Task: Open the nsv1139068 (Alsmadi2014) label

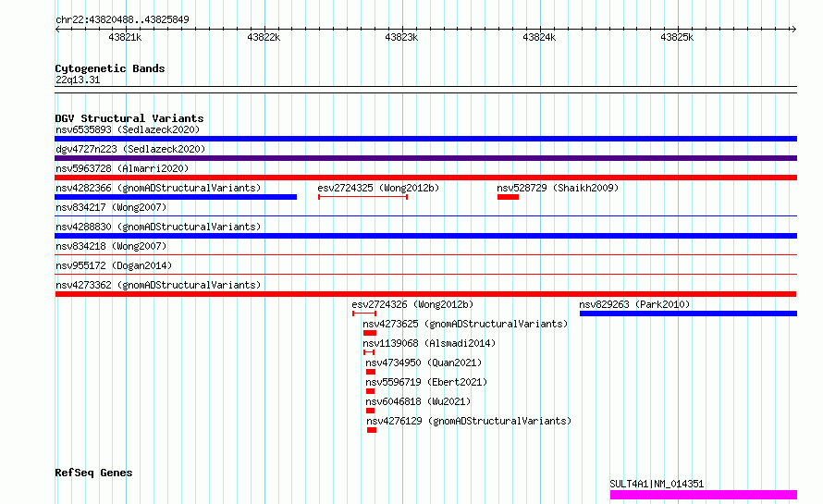Action: click(429, 343)
